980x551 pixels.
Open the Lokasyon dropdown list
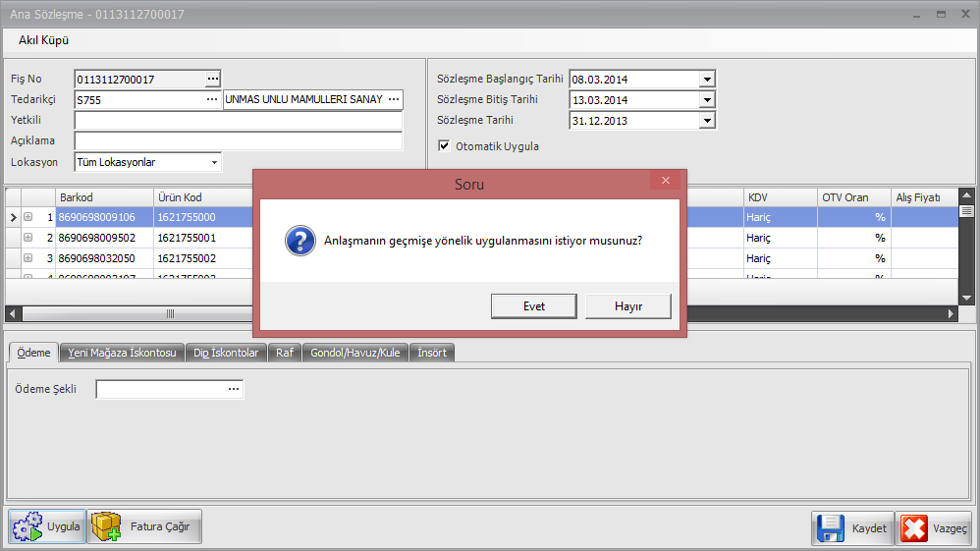point(214,162)
